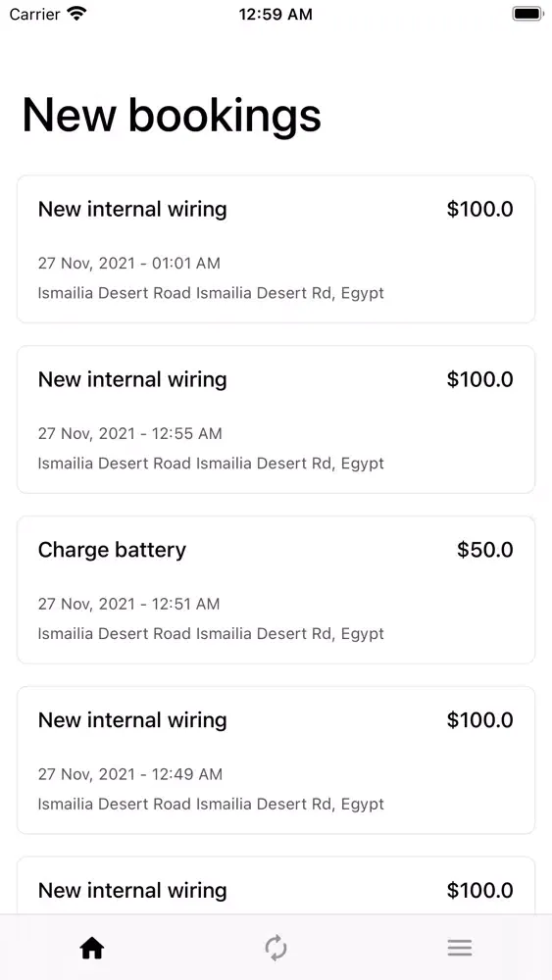
Task: Tap the 27 Nov, 2021 - 12:49 AM timestamp
Action: pyautogui.click(x=130, y=774)
